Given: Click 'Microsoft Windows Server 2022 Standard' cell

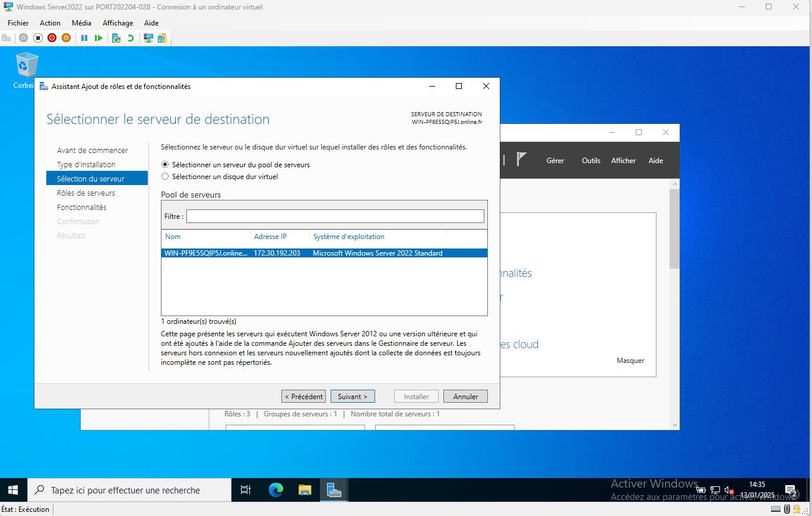Looking at the screenshot, I should [378, 253].
